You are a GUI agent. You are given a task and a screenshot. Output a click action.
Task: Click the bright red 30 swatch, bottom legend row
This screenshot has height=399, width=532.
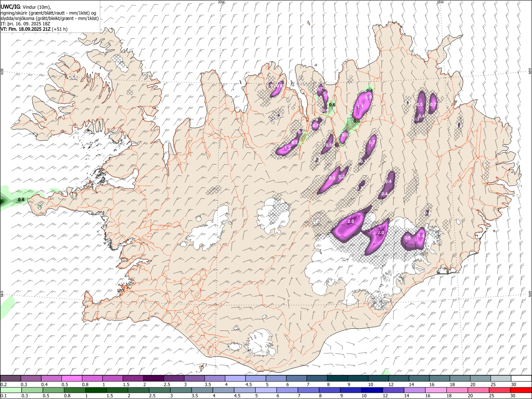point(521,390)
